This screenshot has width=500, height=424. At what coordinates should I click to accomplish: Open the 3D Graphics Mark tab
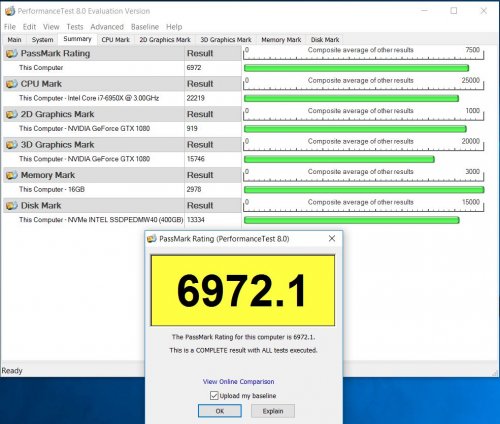coord(226,40)
